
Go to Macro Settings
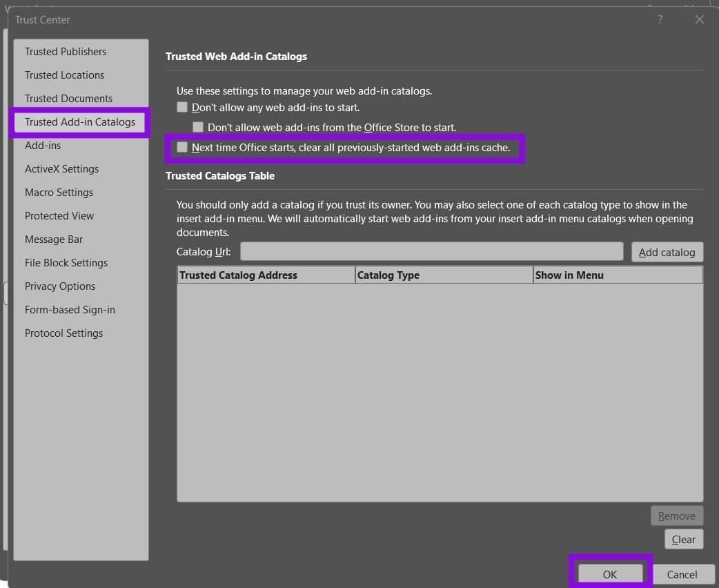pyautogui.click(x=59, y=192)
